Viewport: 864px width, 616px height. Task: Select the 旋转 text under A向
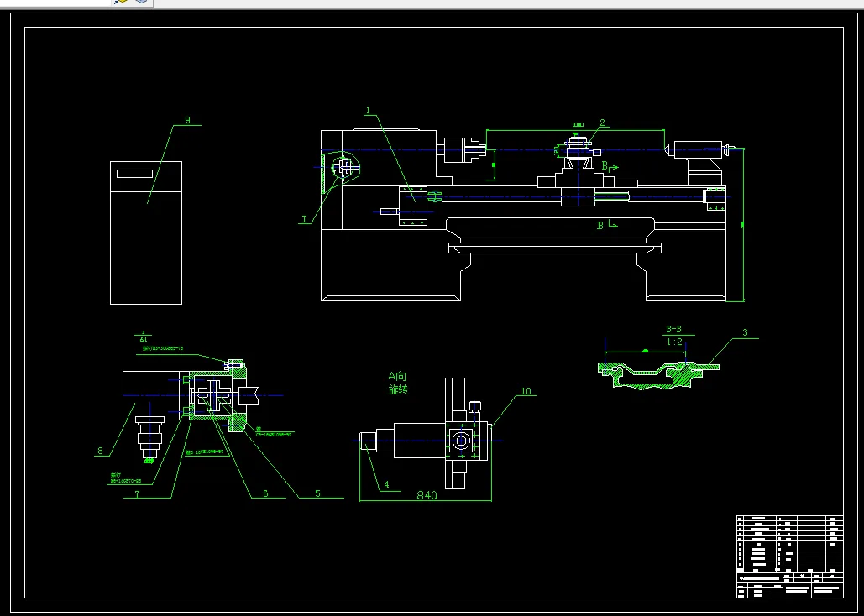(398, 390)
